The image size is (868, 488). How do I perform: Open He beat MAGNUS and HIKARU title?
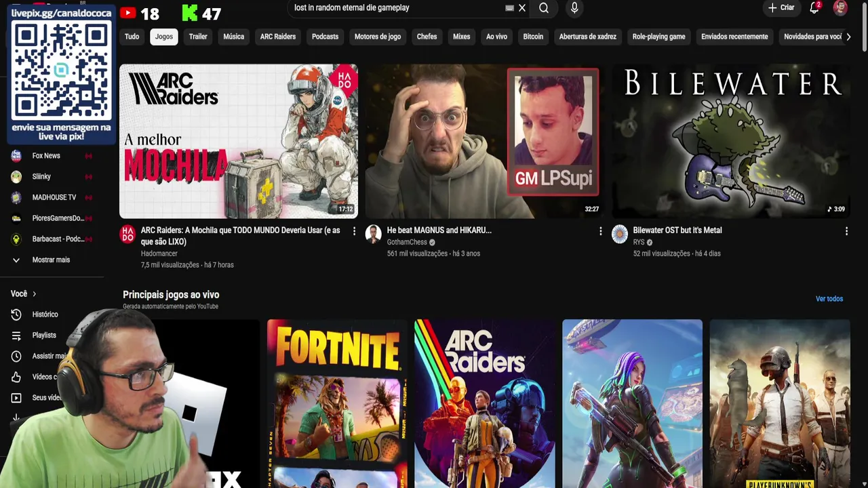click(x=439, y=230)
